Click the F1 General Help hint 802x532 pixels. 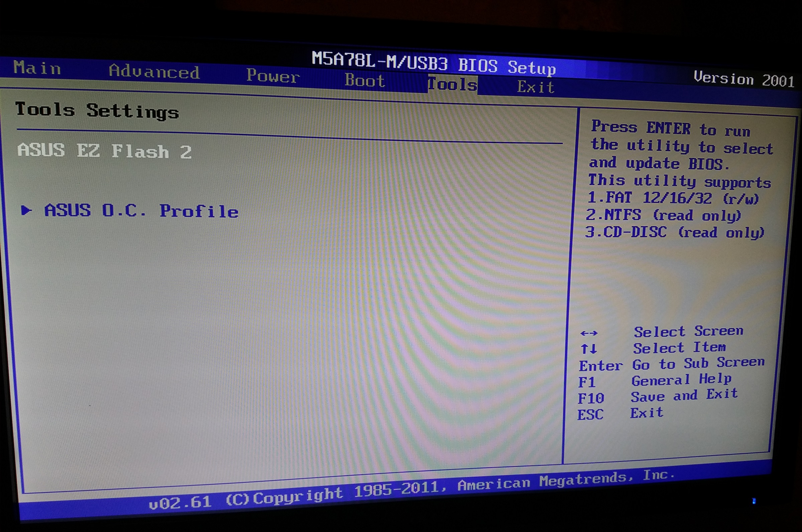(654, 381)
